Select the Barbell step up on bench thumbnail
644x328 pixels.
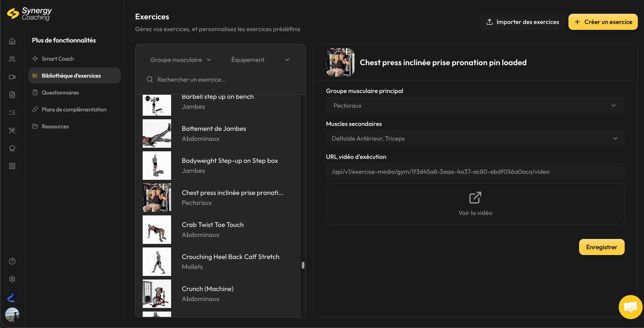tap(157, 105)
